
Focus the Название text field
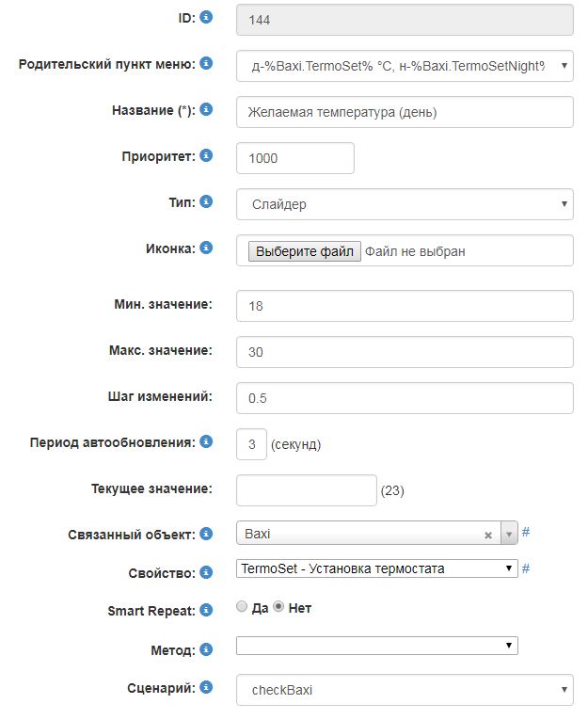tap(405, 112)
